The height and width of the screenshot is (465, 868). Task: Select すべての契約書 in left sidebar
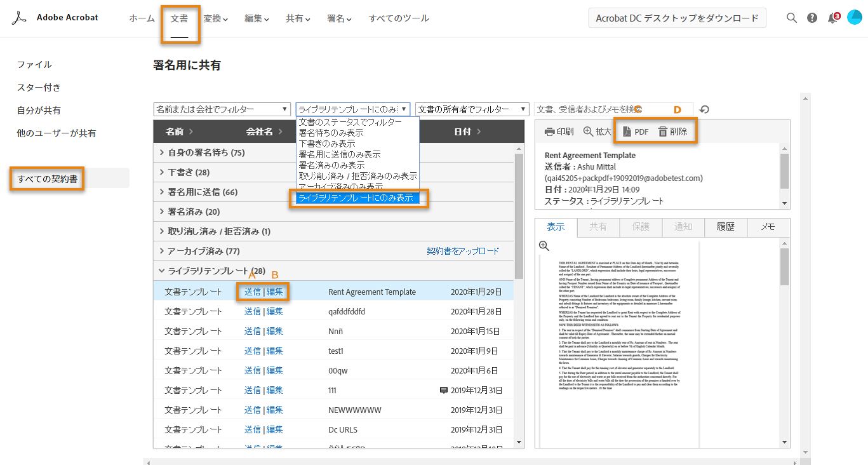[x=48, y=179]
